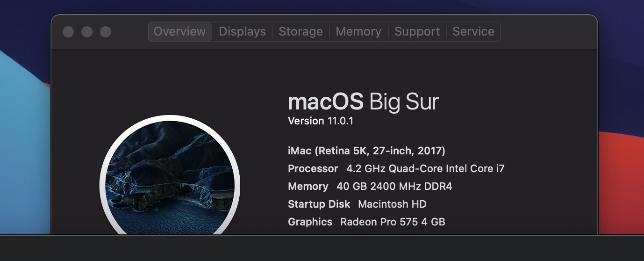Click the Startup Disk label
This screenshot has width=644, height=261.
[319, 204]
